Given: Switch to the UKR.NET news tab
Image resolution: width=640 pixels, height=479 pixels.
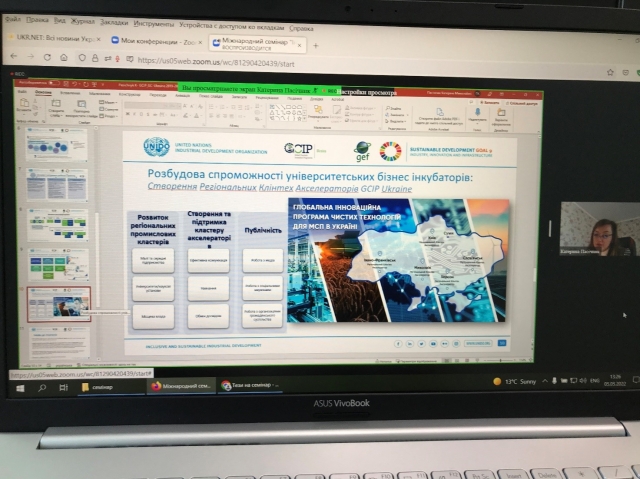Looking at the screenshot, I should point(55,38).
